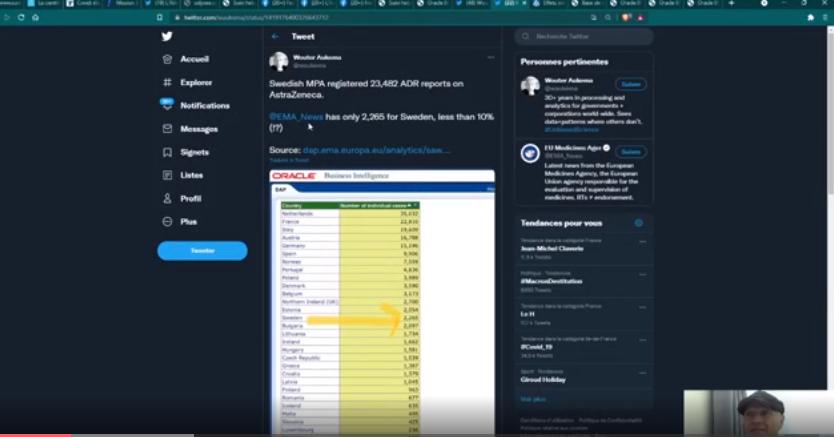Go back with the Tweet arrow

tap(275, 37)
